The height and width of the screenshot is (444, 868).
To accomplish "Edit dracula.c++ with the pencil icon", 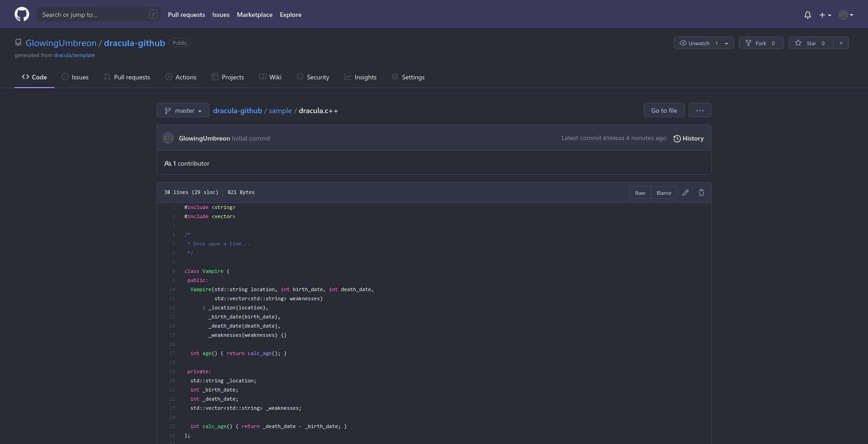I will tap(685, 193).
